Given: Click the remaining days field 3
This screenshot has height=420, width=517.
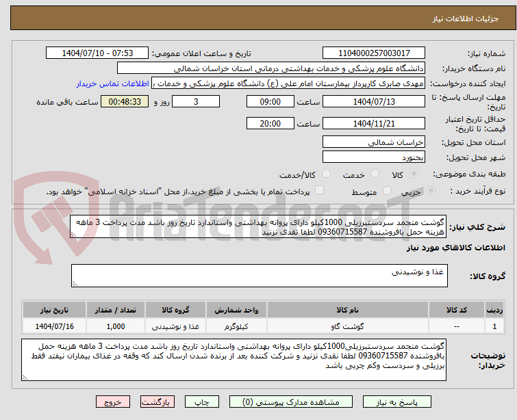Looking at the screenshot, I should tap(196, 101).
